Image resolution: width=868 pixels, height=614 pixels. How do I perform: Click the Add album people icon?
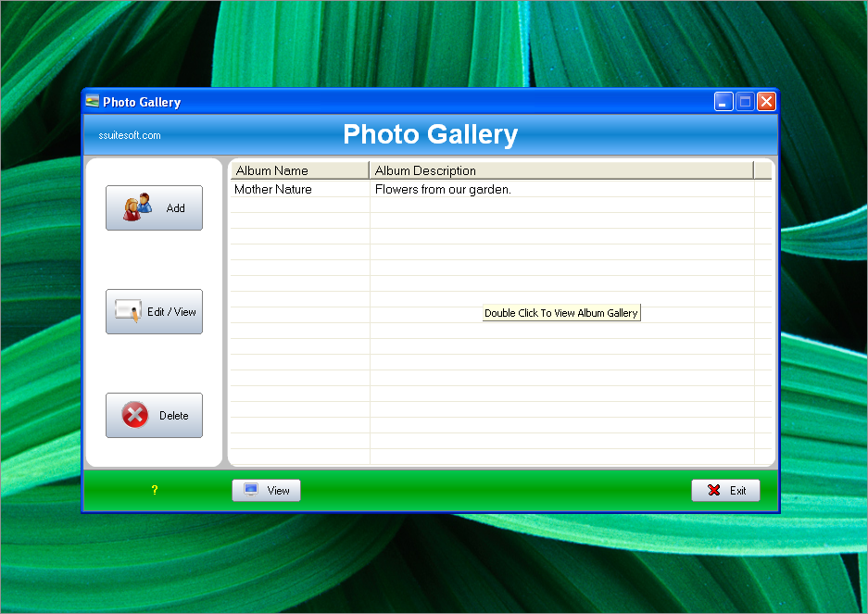tap(137, 207)
